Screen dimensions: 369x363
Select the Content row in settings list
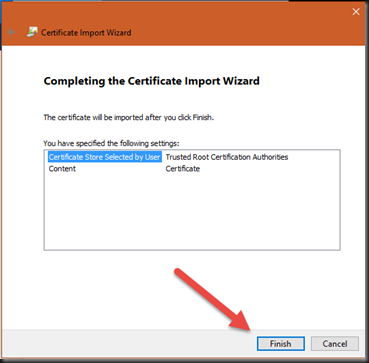[192, 169]
